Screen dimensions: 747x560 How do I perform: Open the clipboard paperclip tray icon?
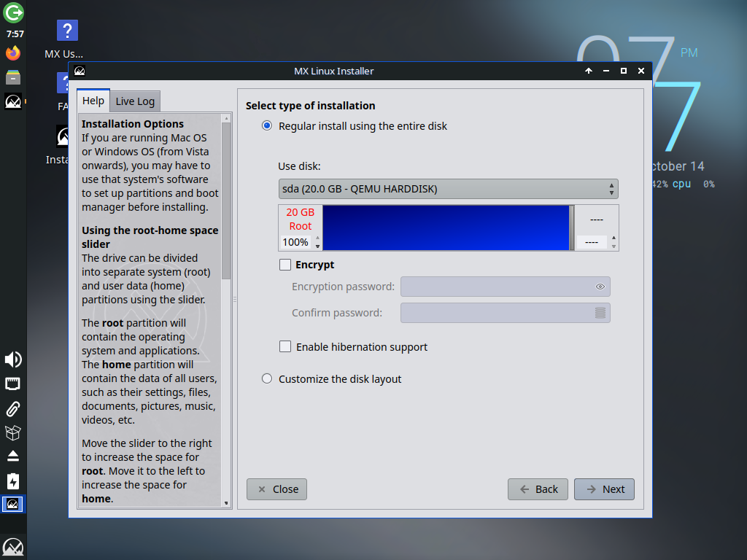[x=13, y=408]
